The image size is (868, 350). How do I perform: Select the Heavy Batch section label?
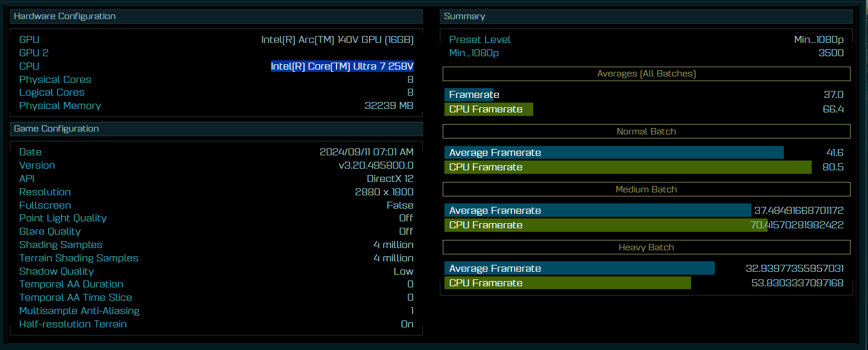[x=646, y=247]
